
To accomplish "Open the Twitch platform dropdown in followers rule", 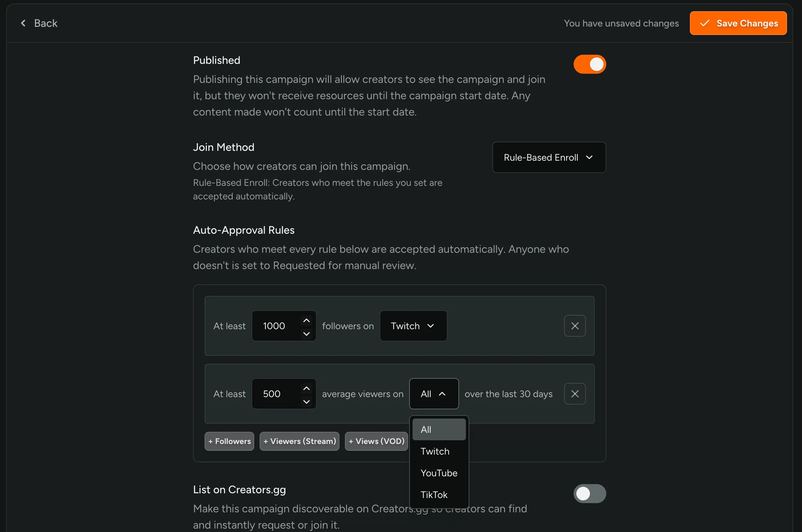I will 413,326.
